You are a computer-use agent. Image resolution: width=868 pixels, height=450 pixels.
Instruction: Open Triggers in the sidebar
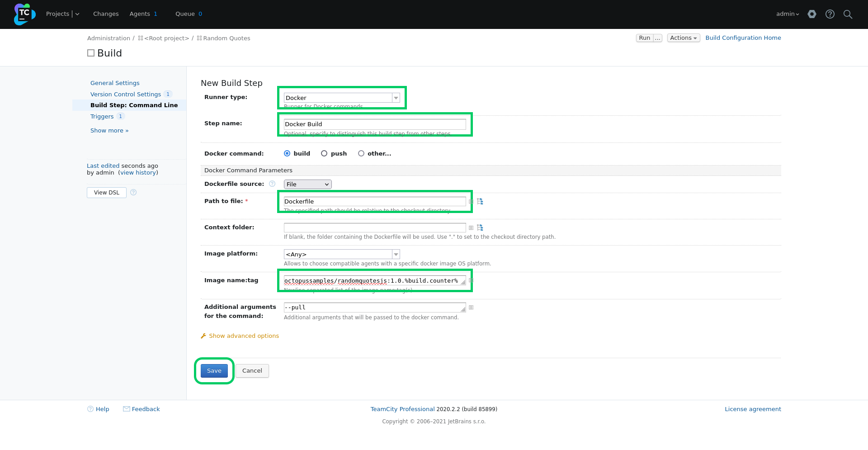click(x=102, y=116)
